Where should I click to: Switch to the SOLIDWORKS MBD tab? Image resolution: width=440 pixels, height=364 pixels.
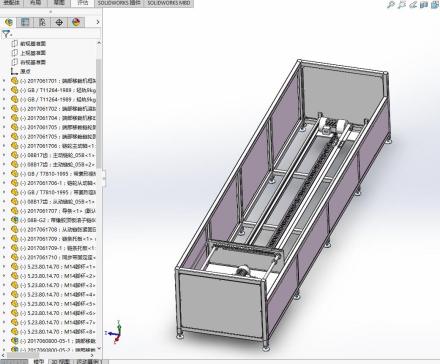click(169, 3)
